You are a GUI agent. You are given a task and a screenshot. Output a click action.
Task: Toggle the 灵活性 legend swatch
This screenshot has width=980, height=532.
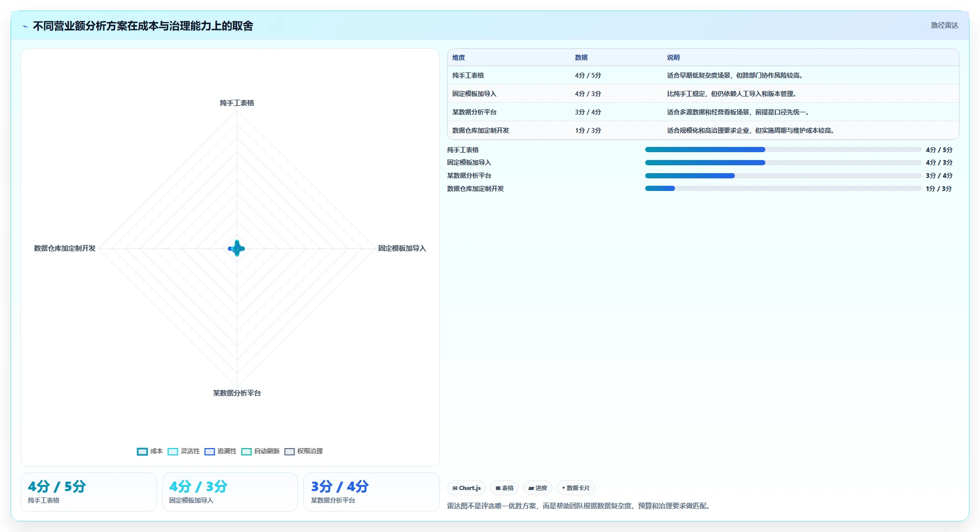[x=173, y=451]
